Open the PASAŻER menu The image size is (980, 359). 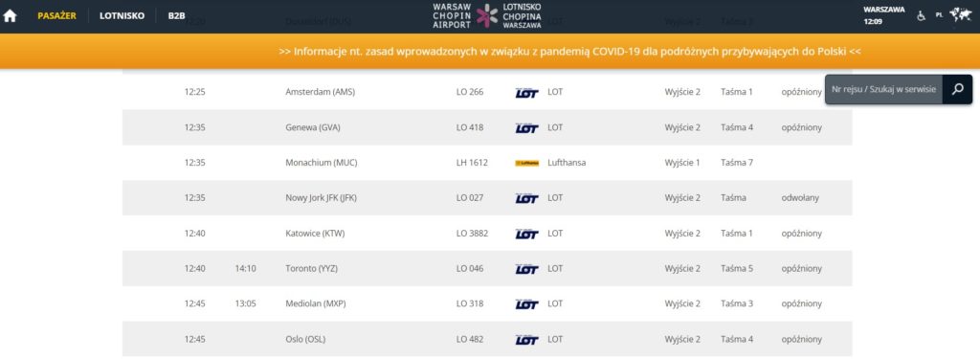56,15
